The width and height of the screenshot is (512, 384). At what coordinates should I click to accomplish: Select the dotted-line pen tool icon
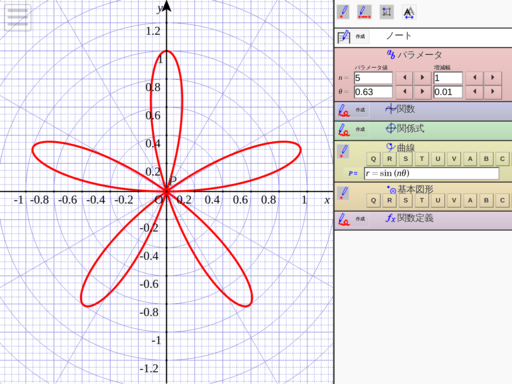click(364, 12)
